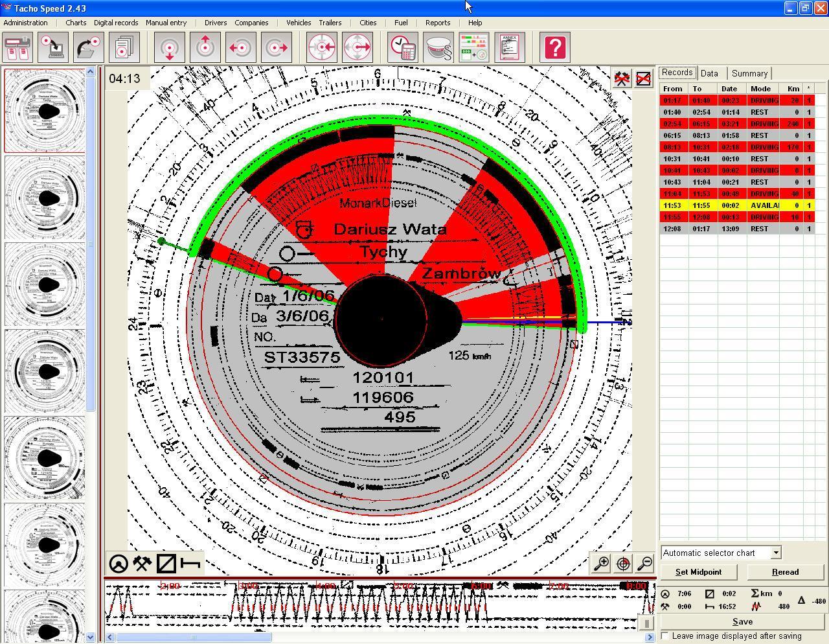Click the multiple charts copy icon
This screenshot has width=829, height=644.
[124, 48]
